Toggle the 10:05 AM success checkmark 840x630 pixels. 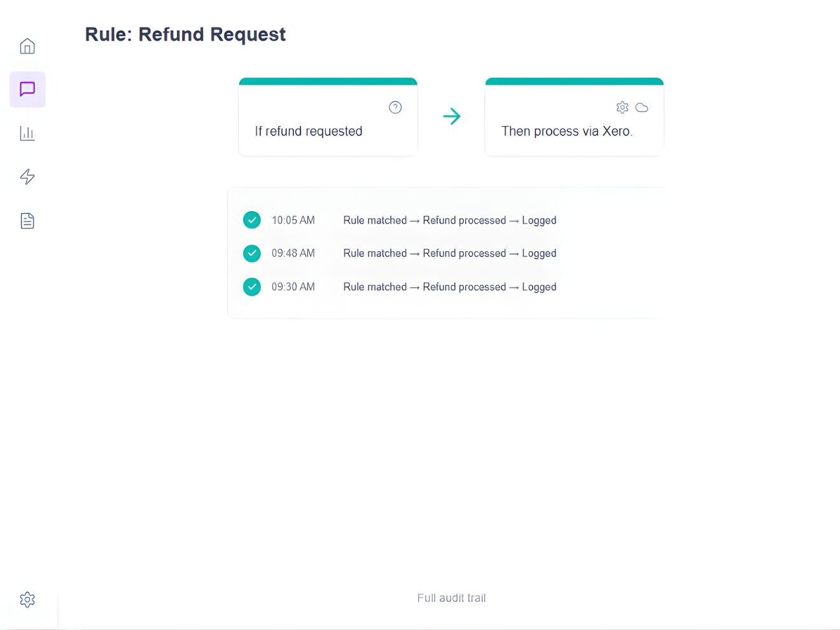[251, 220]
